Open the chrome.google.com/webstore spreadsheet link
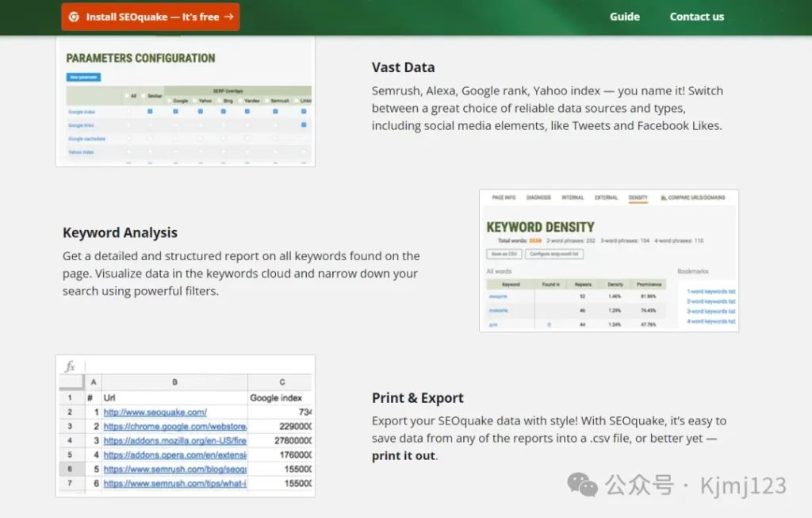 tap(175, 426)
